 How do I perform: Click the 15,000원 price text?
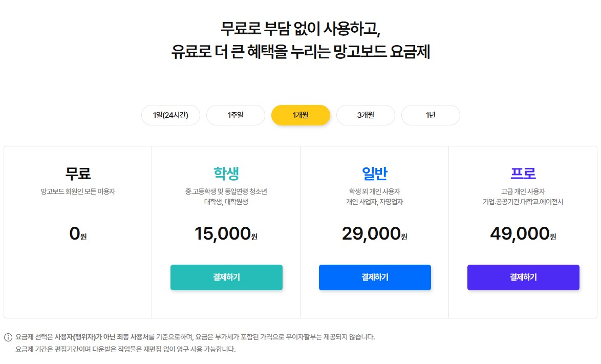click(x=226, y=233)
